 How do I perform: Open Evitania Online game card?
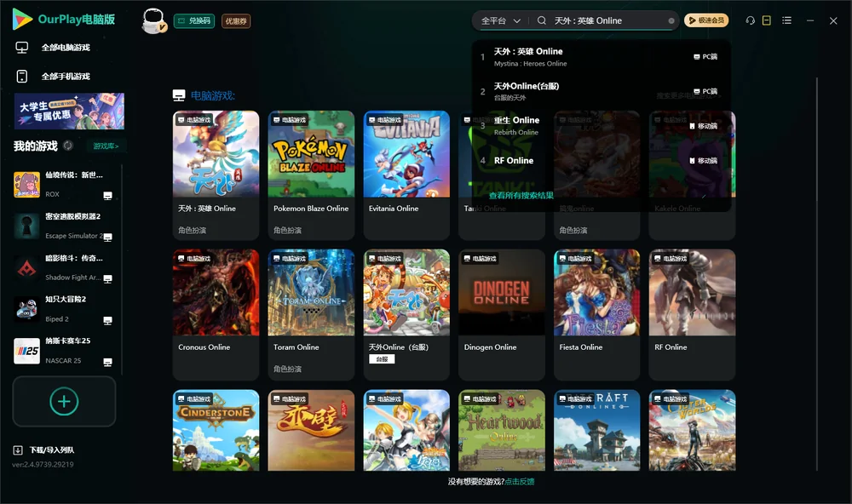pyautogui.click(x=406, y=175)
